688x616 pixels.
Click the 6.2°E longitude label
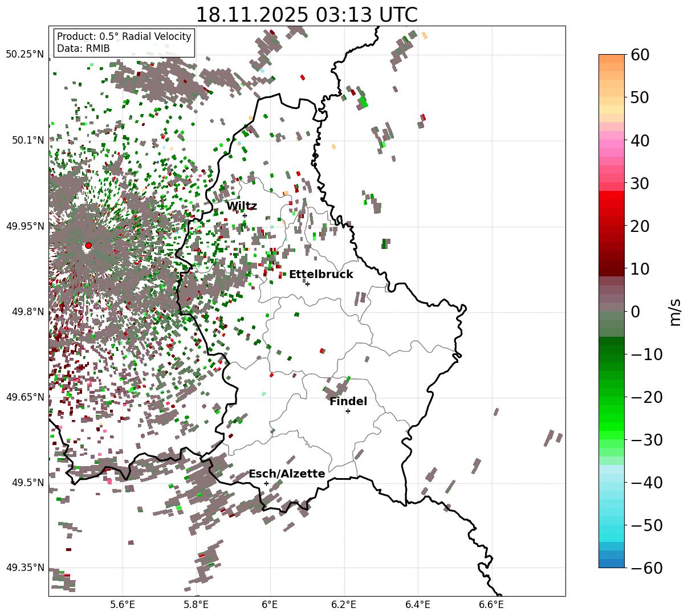coord(344,605)
